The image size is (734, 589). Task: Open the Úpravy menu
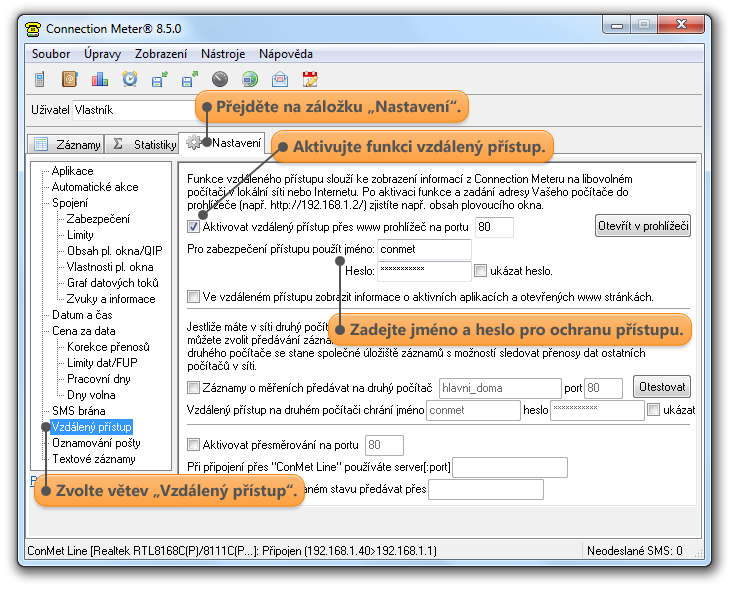103,54
